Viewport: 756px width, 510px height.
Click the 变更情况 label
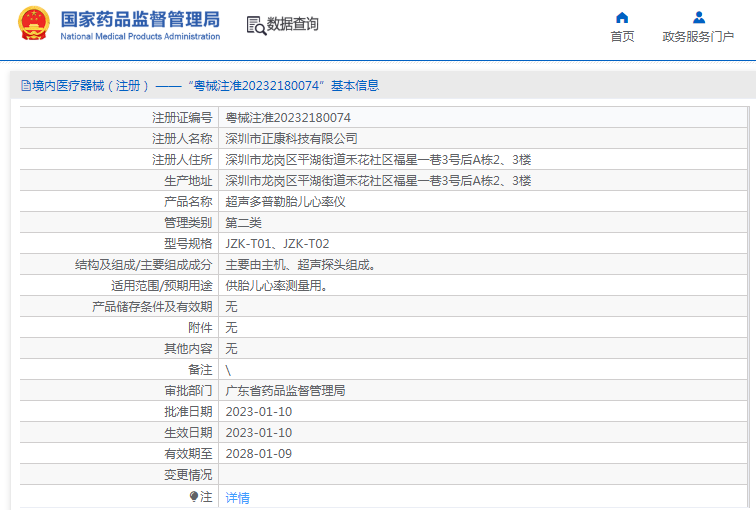coord(188,475)
